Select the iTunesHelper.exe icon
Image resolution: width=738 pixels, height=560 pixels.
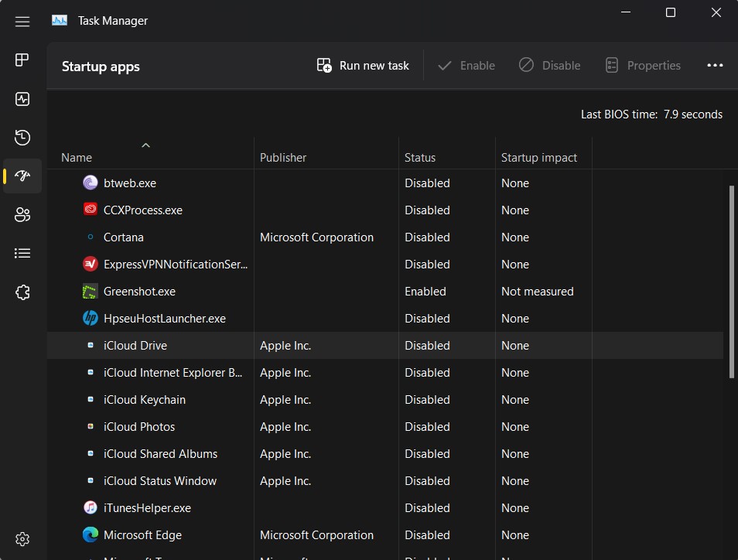click(x=91, y=507)
